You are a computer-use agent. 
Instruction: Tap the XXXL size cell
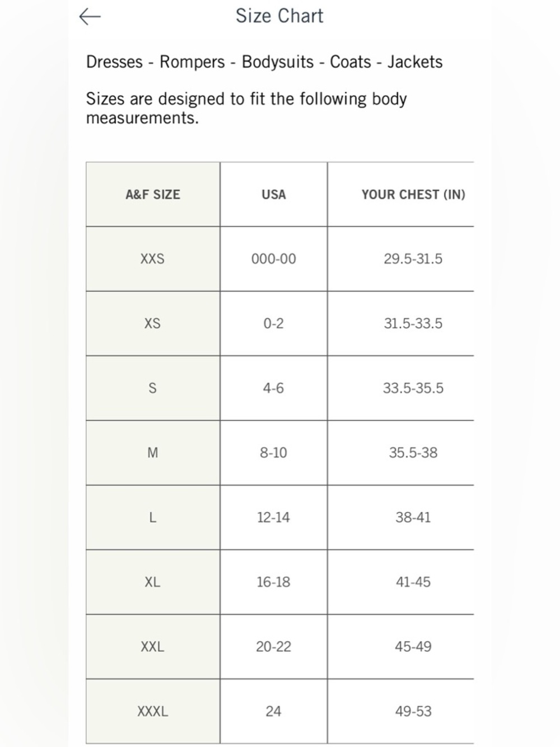click(152, 711)
